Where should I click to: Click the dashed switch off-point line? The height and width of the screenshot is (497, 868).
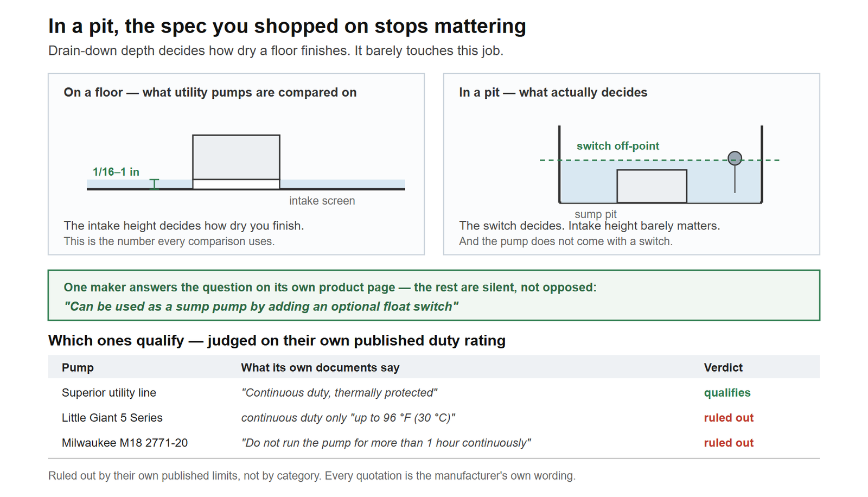(x=659, y=160)
